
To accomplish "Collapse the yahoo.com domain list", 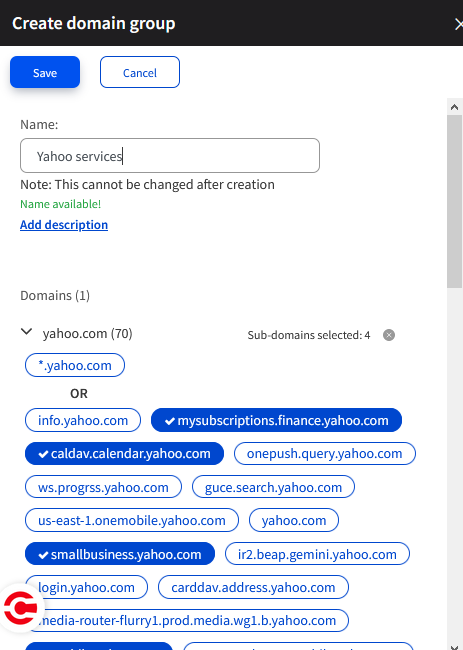I will [x=27, y=332].
